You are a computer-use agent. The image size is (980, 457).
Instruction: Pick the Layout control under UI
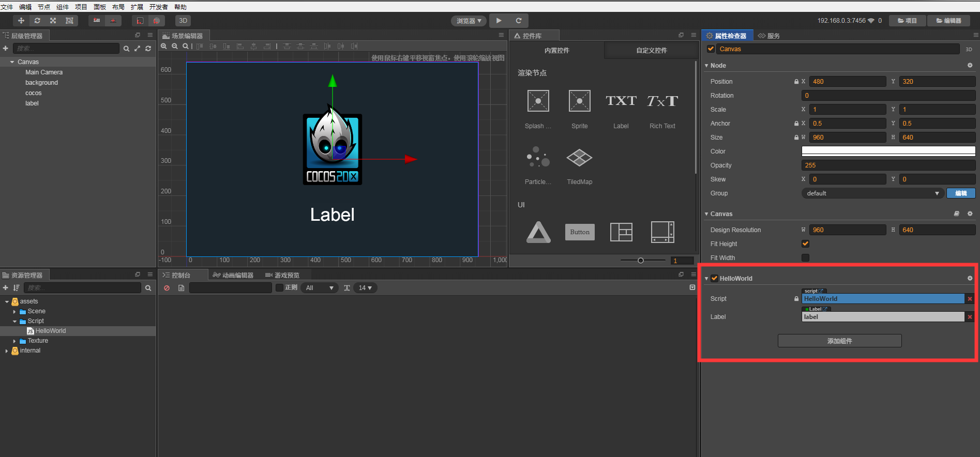tap(621, 232)
